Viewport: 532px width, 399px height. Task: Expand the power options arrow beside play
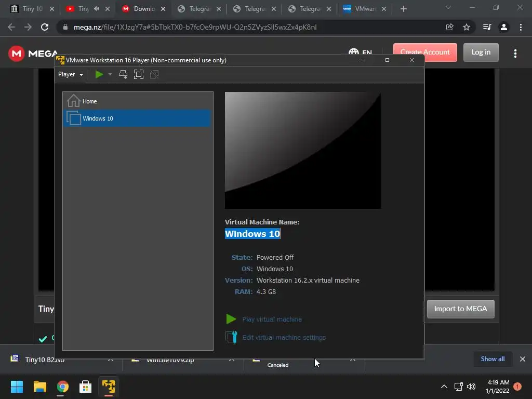click(x=110, y=74)
